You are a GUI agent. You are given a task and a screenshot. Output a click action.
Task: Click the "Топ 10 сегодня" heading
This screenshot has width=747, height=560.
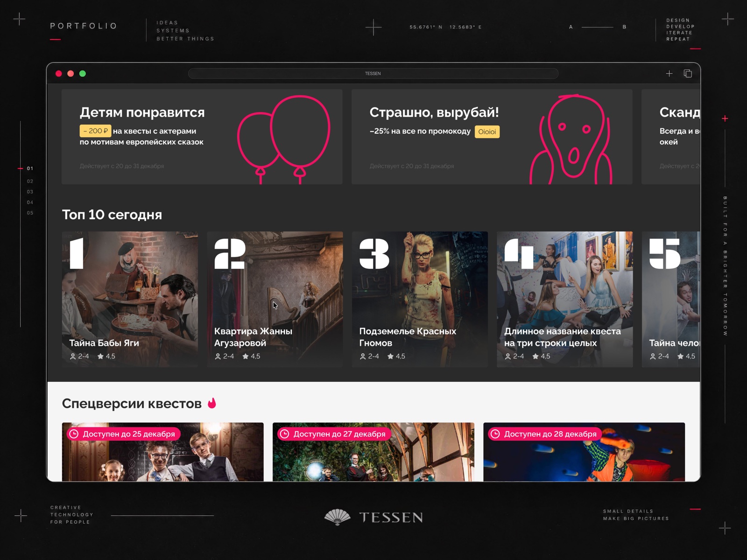point(112,215)
